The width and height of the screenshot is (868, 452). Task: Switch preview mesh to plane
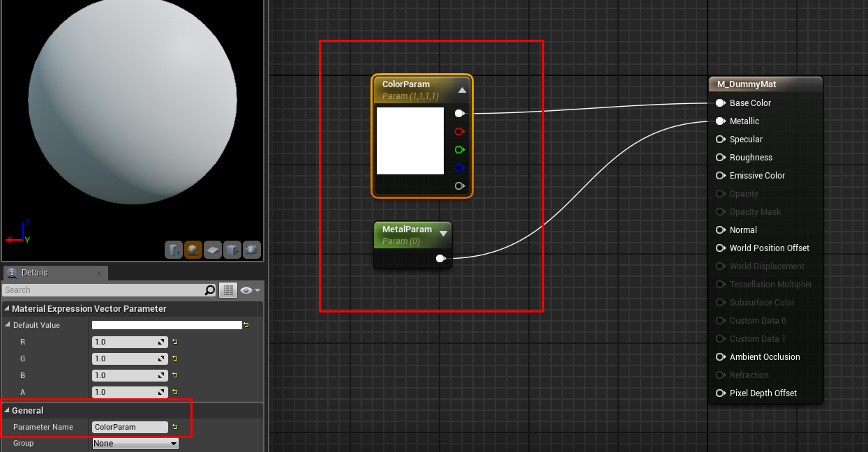(x=213, y=249)
